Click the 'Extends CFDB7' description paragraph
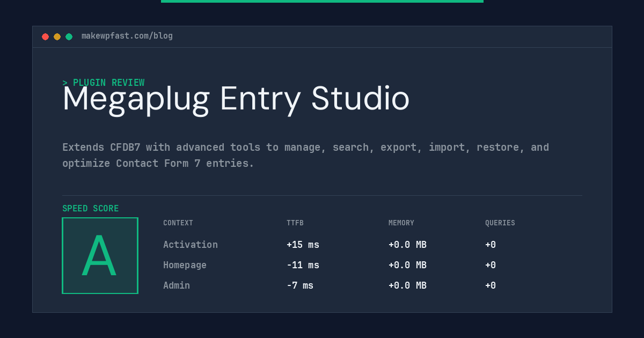644x338 pixels. coord(305,155)
